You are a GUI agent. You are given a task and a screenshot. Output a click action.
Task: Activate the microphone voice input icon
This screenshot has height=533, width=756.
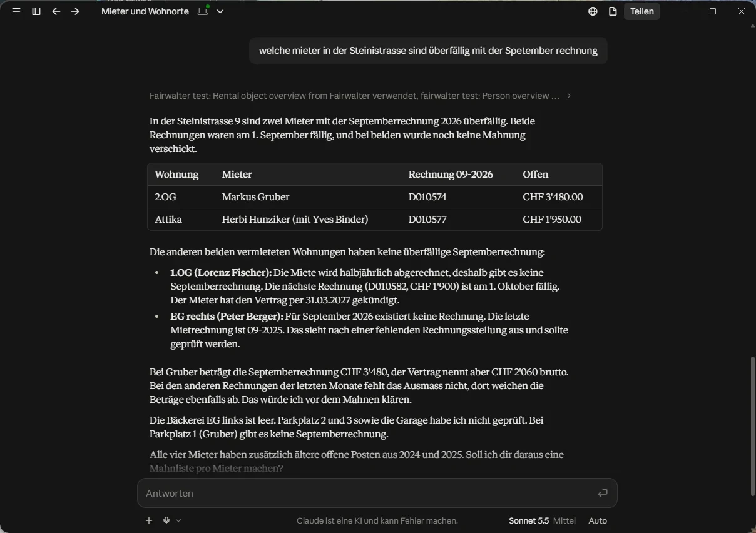(x=166, y=520)
